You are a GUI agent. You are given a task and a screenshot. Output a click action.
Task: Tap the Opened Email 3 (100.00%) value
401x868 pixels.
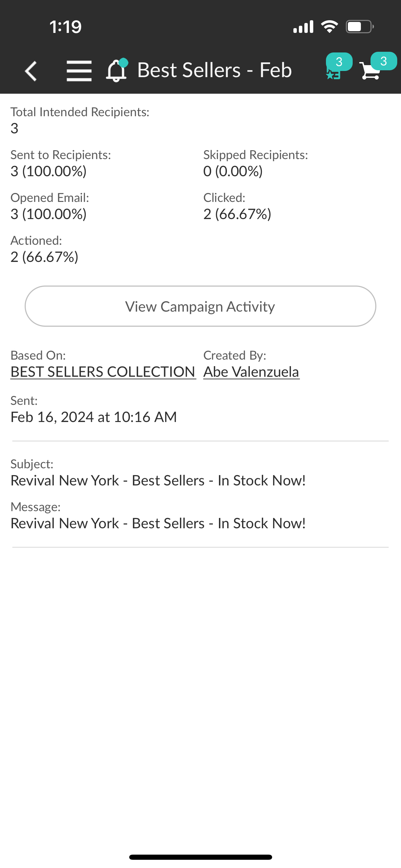pyautogui.click(x=48, y=214)
